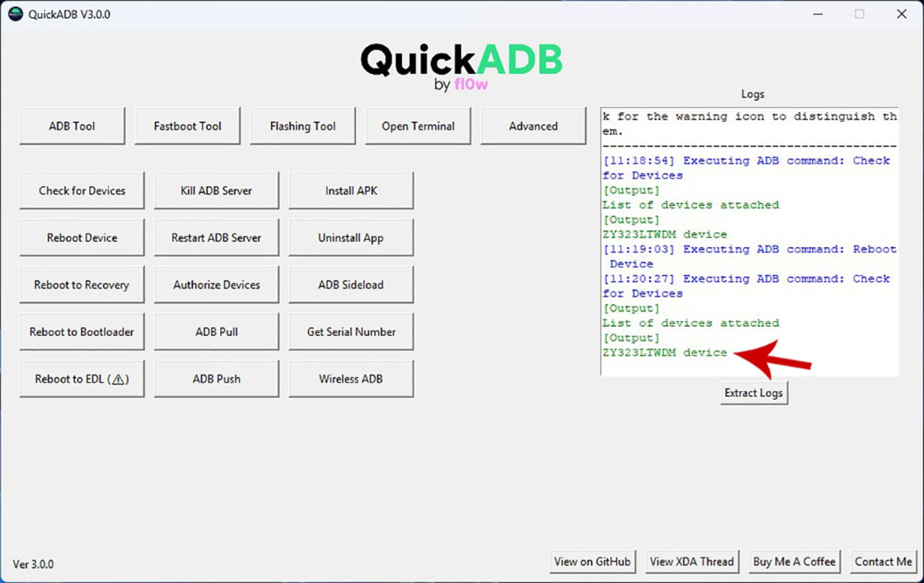Click the 'Logs' heading label
Screen dimensions: 924x583
(753, 94)
